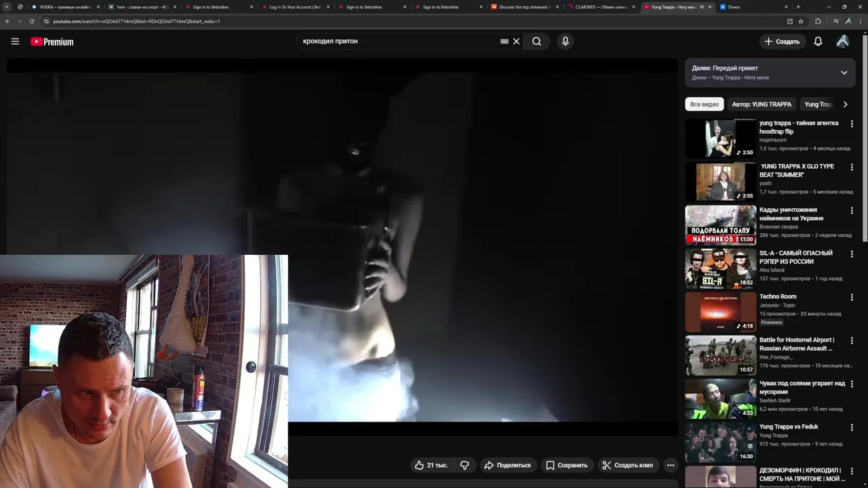Image resolution: width=868 pixels, height=488 pixels.
Task: Go back with browser back arrow
Action: tap(7, 21)
